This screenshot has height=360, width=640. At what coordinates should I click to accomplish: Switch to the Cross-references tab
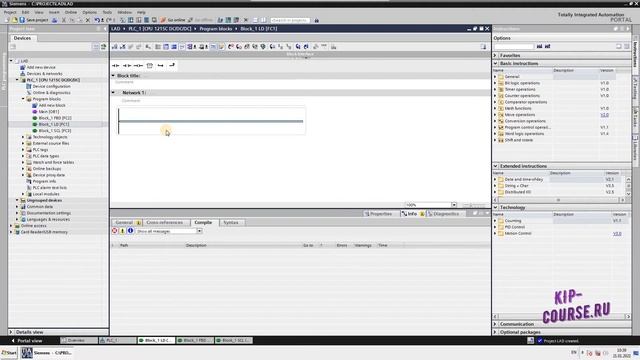click(164, 222)
